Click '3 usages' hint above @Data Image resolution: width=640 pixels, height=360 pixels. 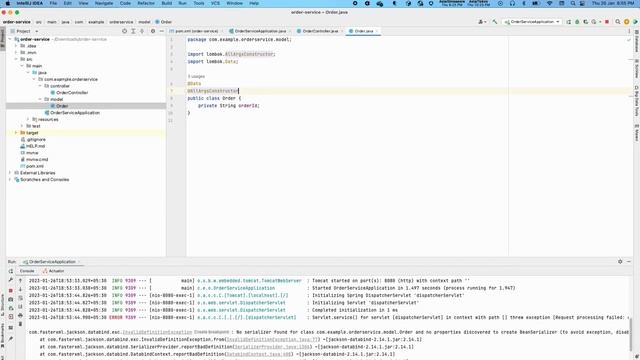click(196, 76)
